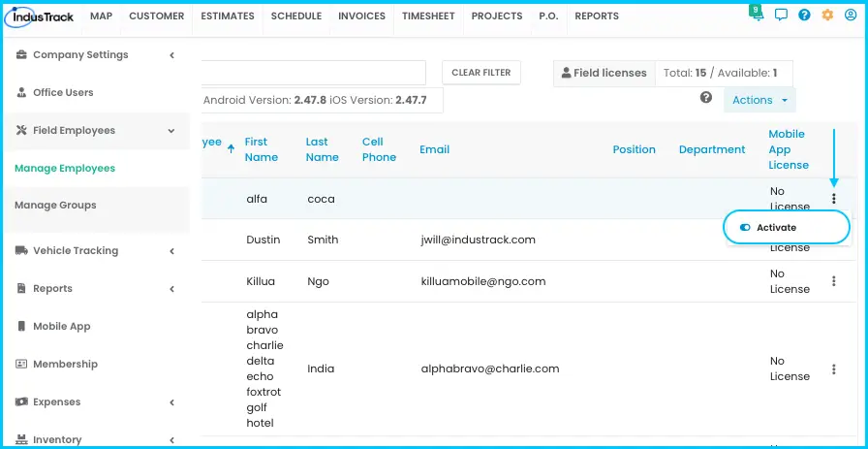Viewport: 868px width, 449px height.
Task: Sort by Department column
Action: pos(712,149)
